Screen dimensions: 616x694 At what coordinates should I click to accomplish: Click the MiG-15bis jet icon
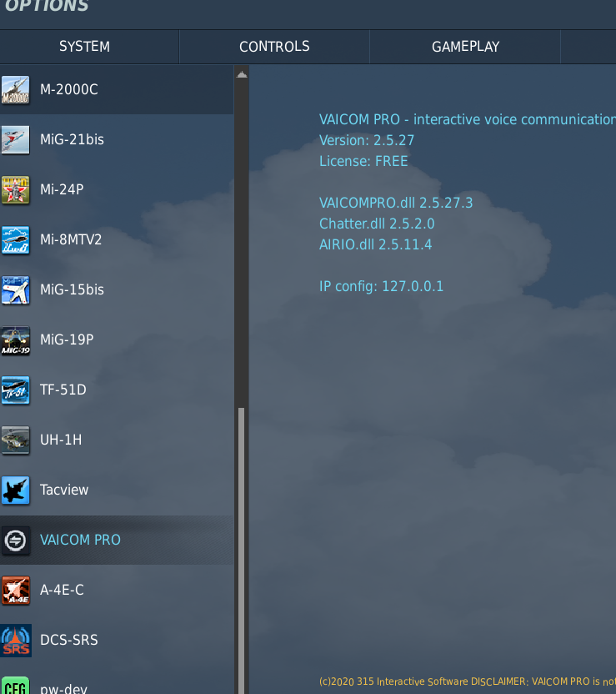point(16,290)
